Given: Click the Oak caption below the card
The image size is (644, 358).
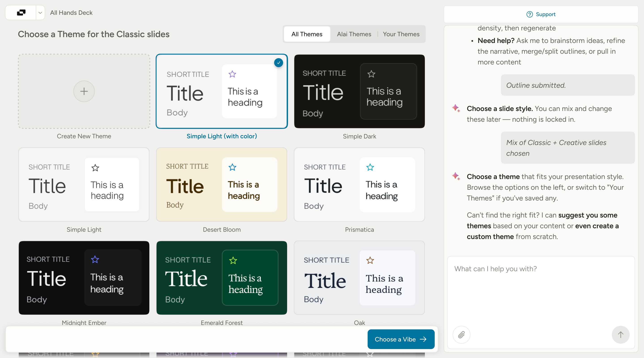Looking at the screenshot, I should pyautogui.click(x=359, y=322).
